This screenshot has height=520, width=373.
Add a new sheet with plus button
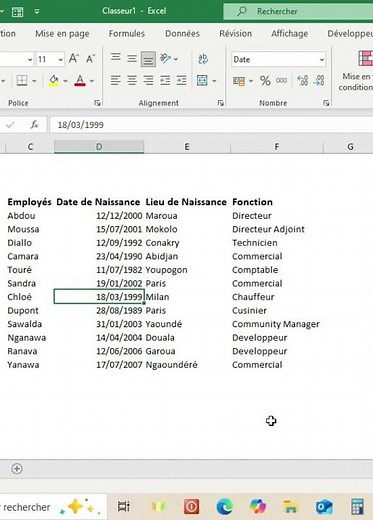pos(17,469)
